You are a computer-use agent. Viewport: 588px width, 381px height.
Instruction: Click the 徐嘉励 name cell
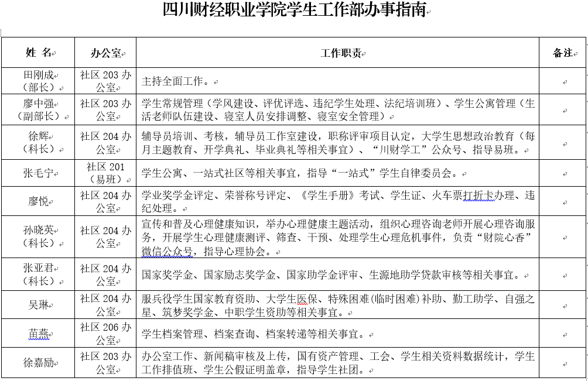click(x=39, y=363)
